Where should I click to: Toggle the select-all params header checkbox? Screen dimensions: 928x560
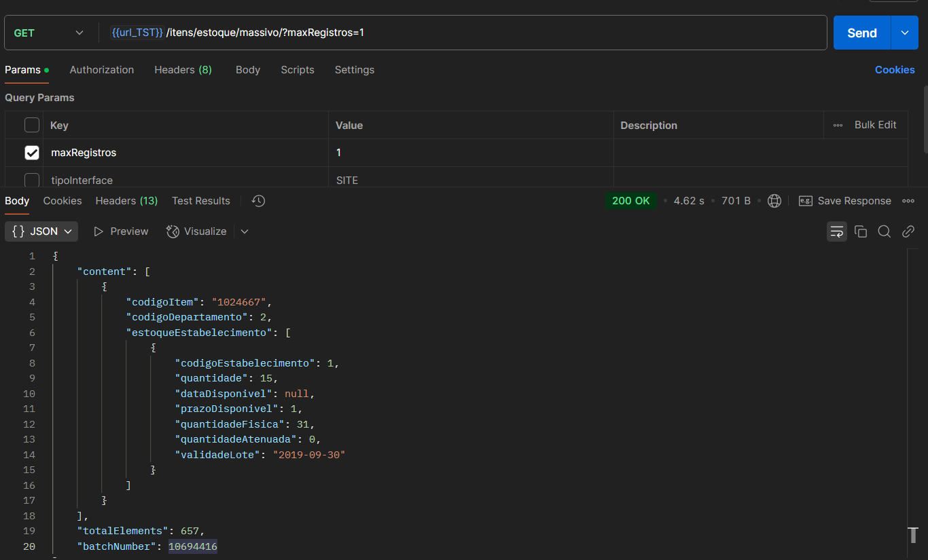click(x=32, y=125)
